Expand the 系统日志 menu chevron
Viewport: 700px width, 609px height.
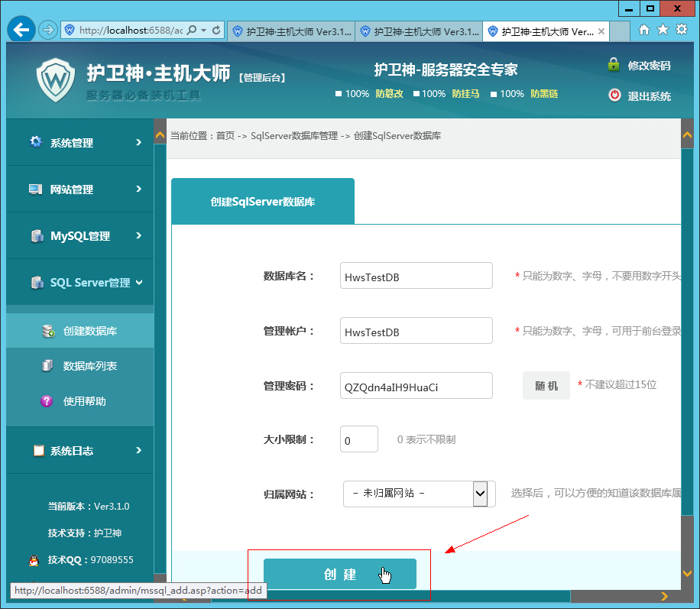139,450
